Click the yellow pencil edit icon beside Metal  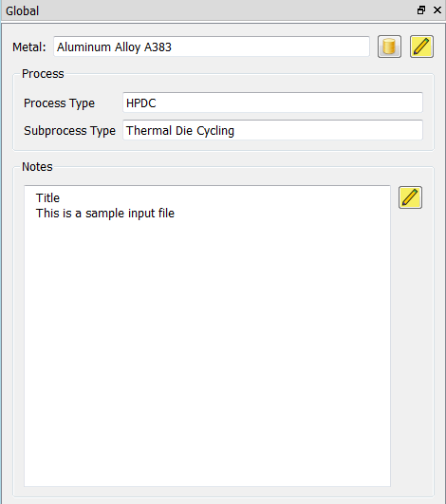[x=421, y=47]
